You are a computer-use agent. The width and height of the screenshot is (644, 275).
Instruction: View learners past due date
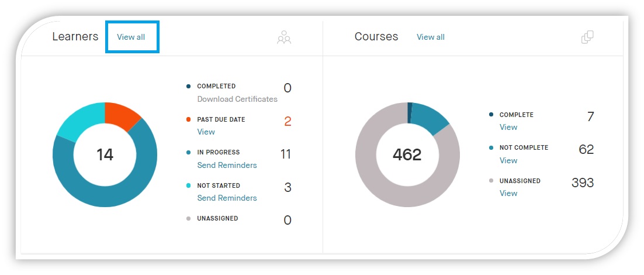point(206,132)
